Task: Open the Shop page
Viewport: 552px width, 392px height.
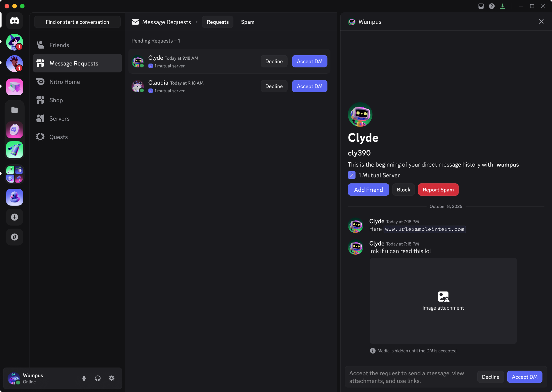Action: click(77, 100)
